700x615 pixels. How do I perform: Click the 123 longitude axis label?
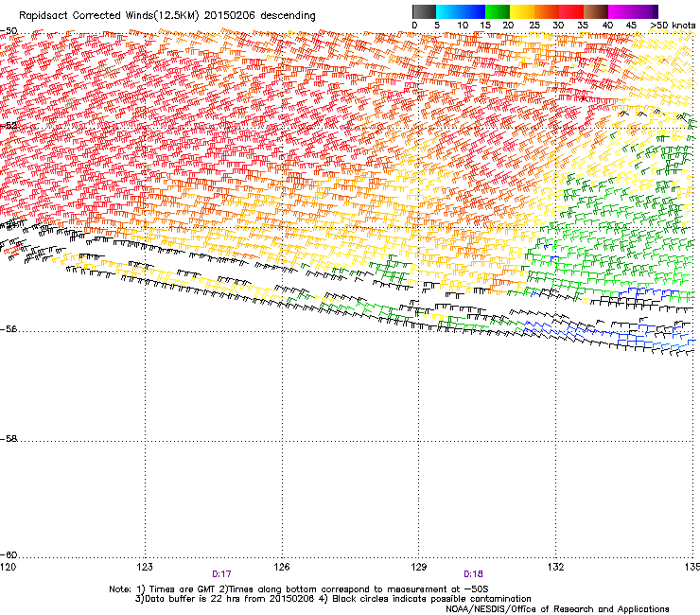pyautogui.click(x=145, y=567)
